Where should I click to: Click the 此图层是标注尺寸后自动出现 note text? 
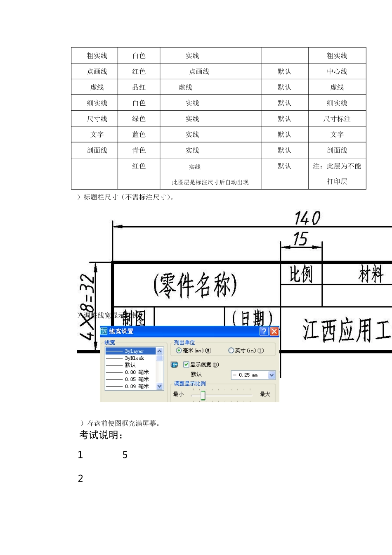click(x=210, y=182)
